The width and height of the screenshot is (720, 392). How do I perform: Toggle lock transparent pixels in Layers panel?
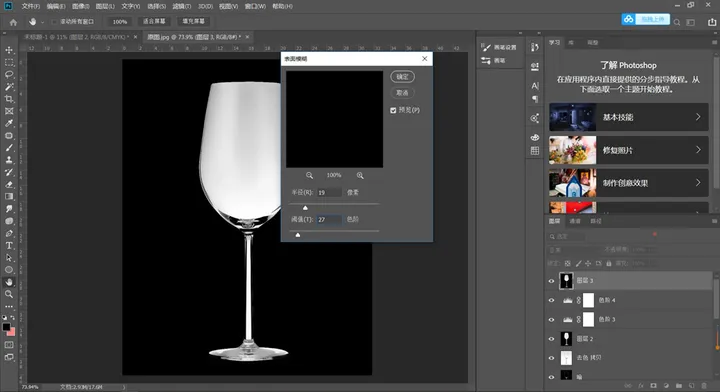pos(568,263)
